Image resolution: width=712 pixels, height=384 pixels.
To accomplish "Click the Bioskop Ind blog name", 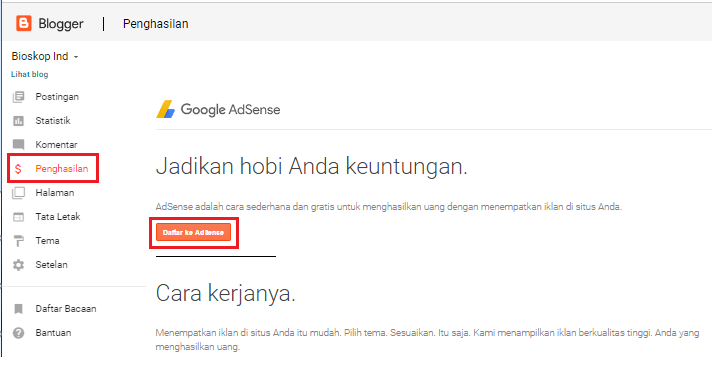I will pyautogui.click(x=40, y=56).
